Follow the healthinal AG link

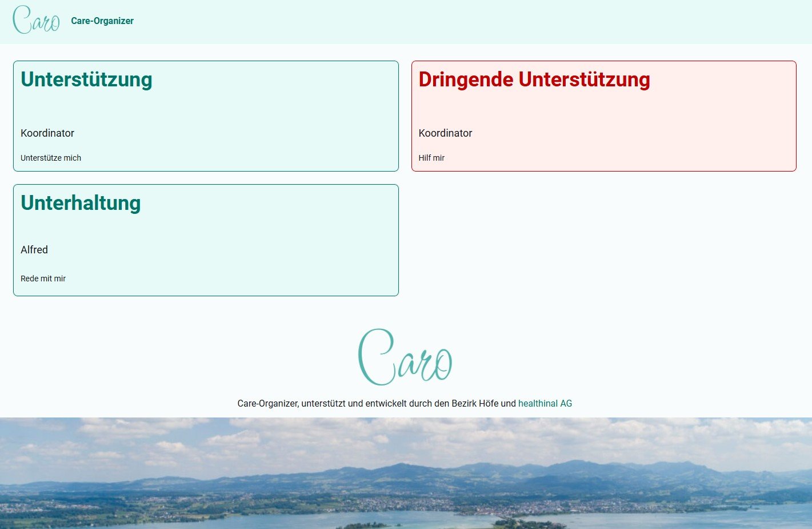coord(545,403)
